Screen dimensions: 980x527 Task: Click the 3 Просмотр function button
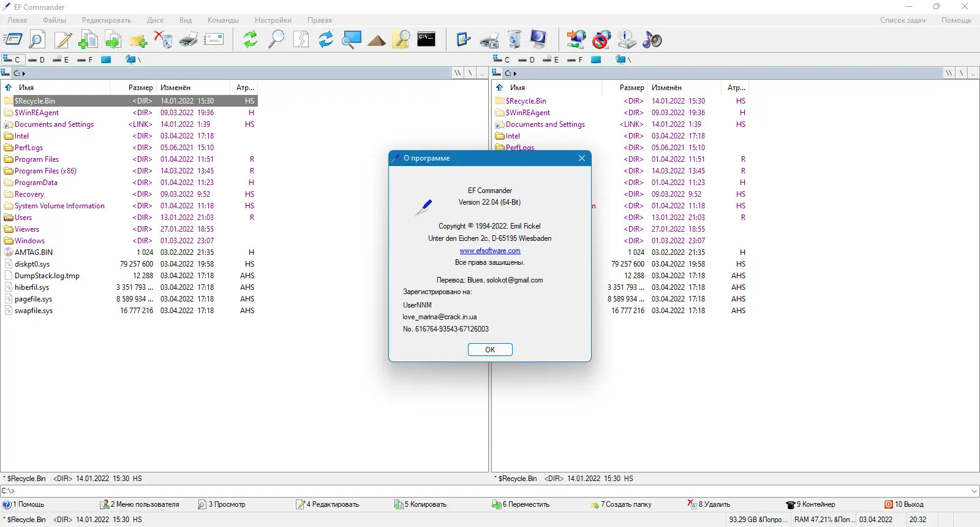[222, 504]
